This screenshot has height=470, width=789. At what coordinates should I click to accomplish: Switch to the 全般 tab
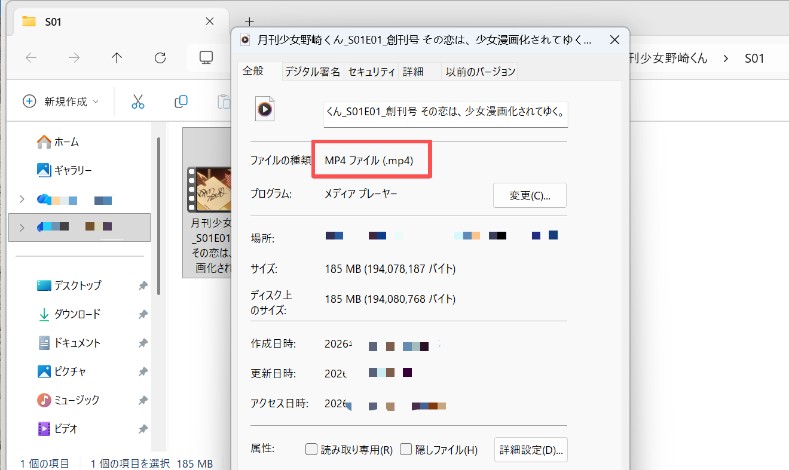tap(253, 71)
